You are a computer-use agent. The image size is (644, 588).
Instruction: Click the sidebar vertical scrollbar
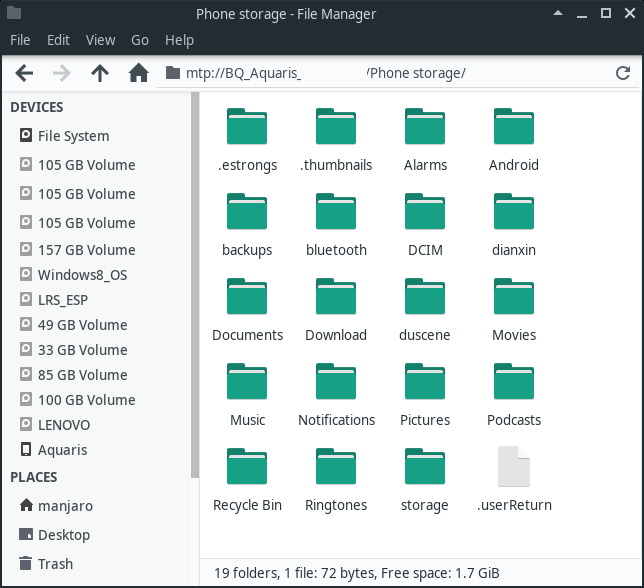194,300
